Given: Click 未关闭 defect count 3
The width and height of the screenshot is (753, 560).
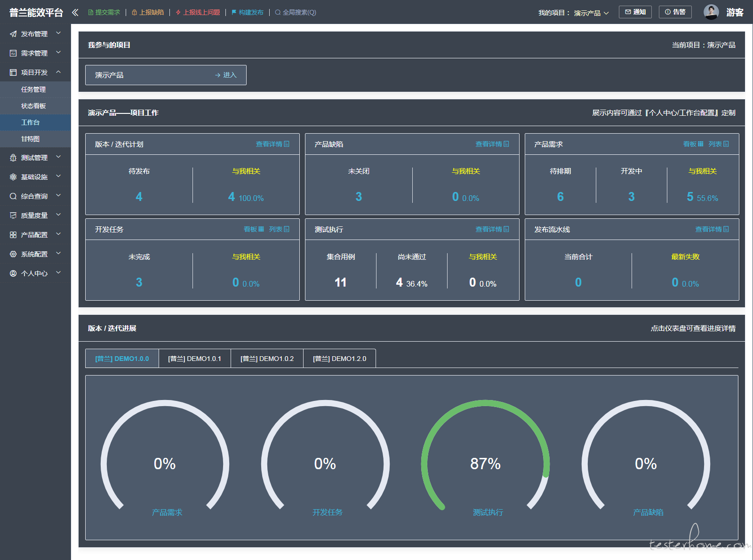Looking at the screenshot, I should pos(359,197).
